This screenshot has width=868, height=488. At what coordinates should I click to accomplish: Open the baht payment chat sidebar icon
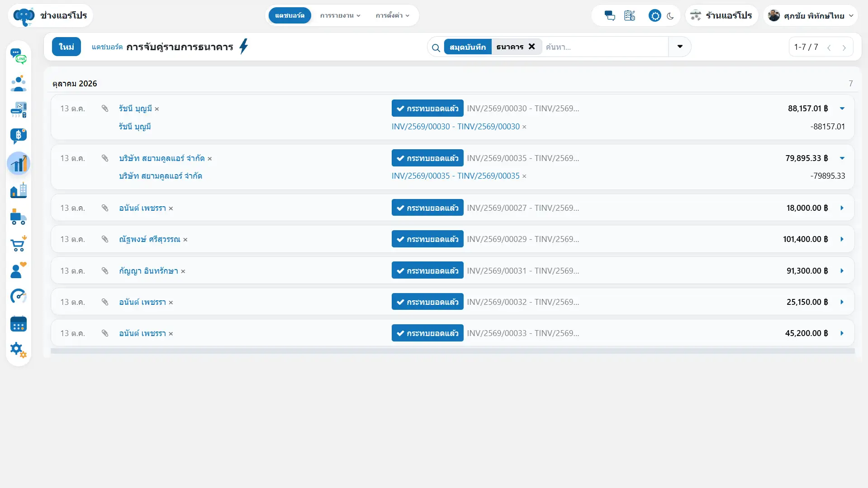[19, 136]
